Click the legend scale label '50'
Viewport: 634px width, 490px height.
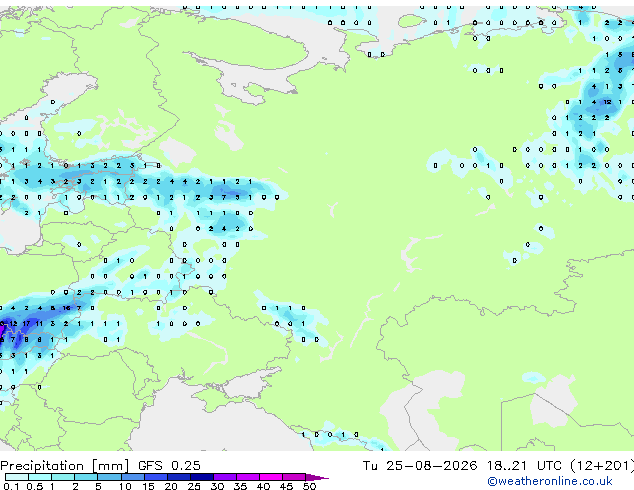[309, 486]
